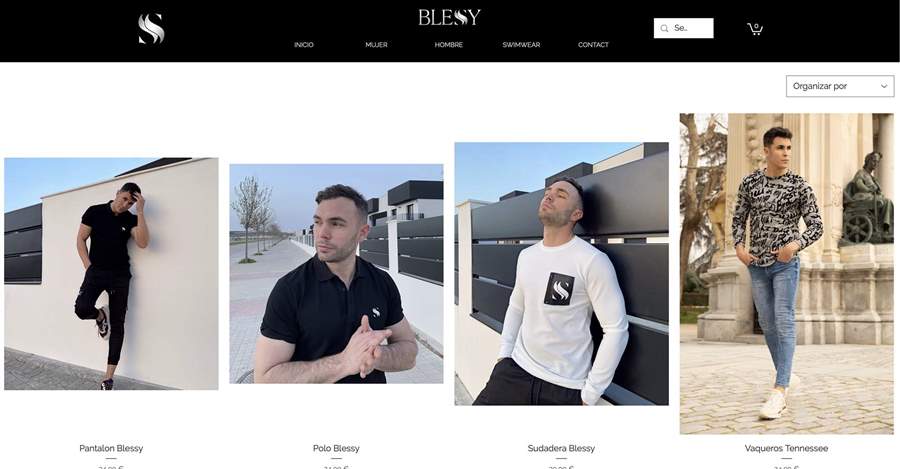900x469 pixels.
Task: Click the Organizar por chevron arrow
Action: click(884, 86)
